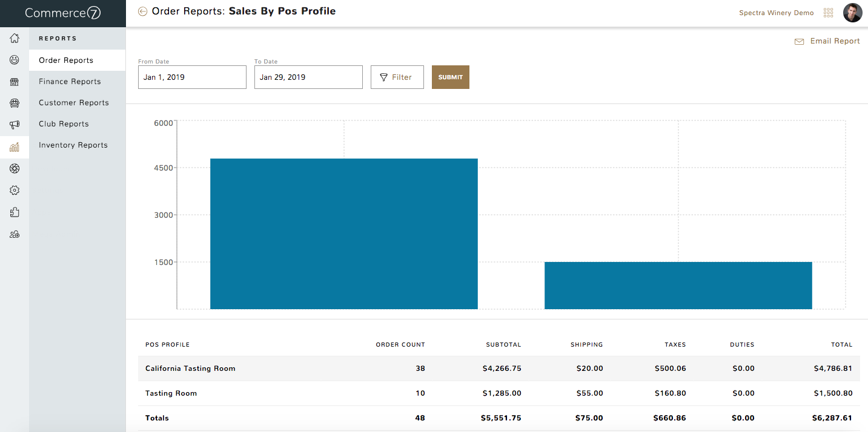Select the storefront icon in the sidebar
This screenshot has width=868, height=432.
click(x=15, y=81)
